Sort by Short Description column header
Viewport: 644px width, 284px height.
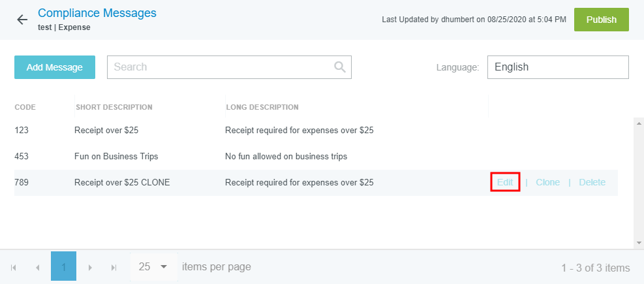114,107
